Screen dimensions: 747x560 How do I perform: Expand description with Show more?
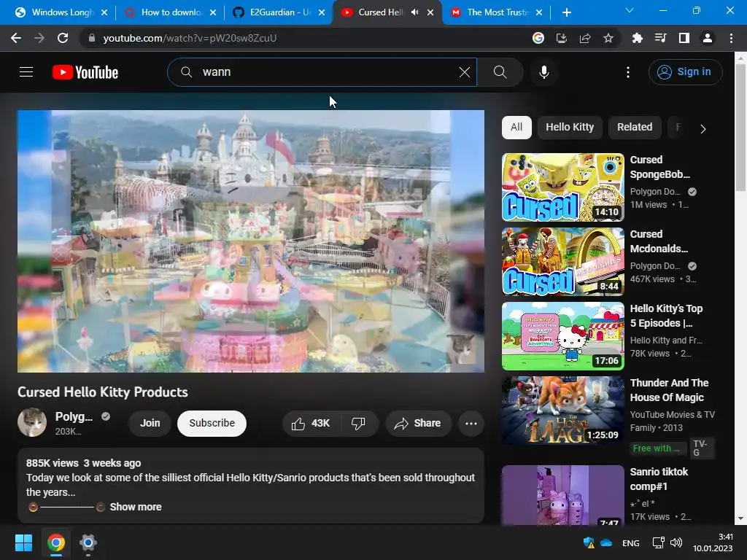[135, 507]
